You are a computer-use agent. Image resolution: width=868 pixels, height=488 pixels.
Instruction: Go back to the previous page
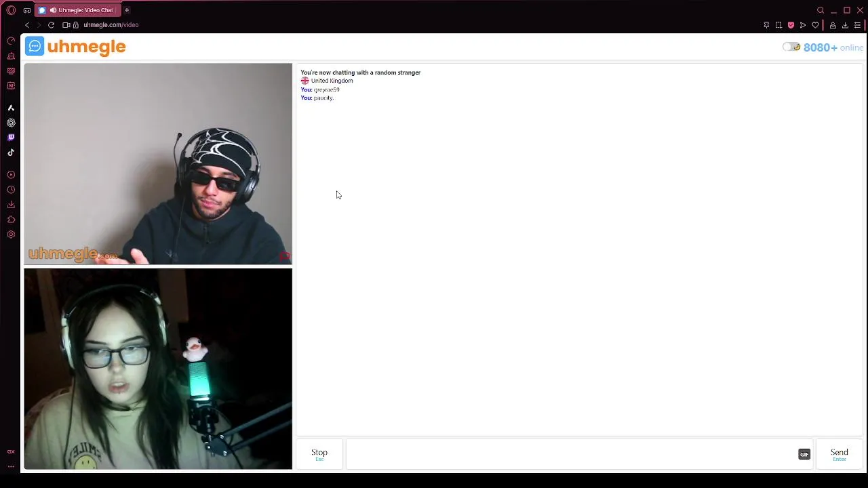(27, 25)
